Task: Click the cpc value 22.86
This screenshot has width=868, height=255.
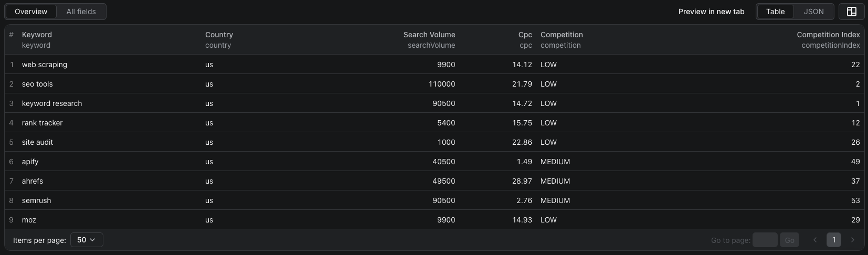Action: pyautogui.click(x=522, y=142)
